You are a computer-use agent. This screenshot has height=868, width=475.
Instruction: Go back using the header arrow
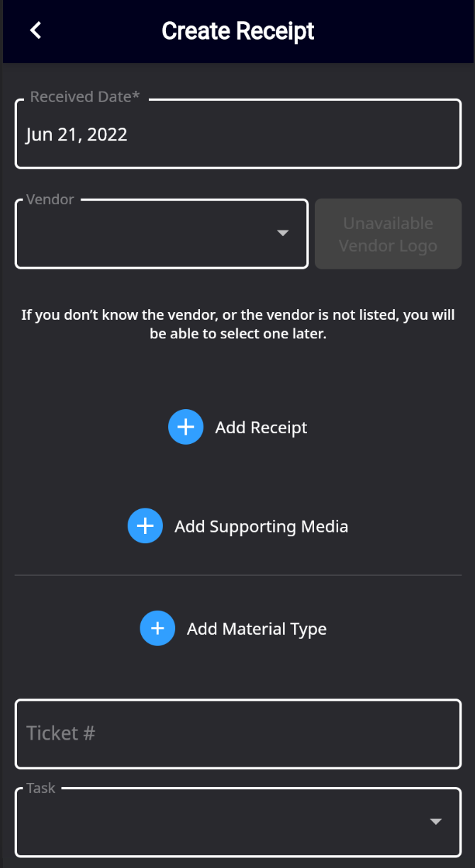[x=35, y=30]
